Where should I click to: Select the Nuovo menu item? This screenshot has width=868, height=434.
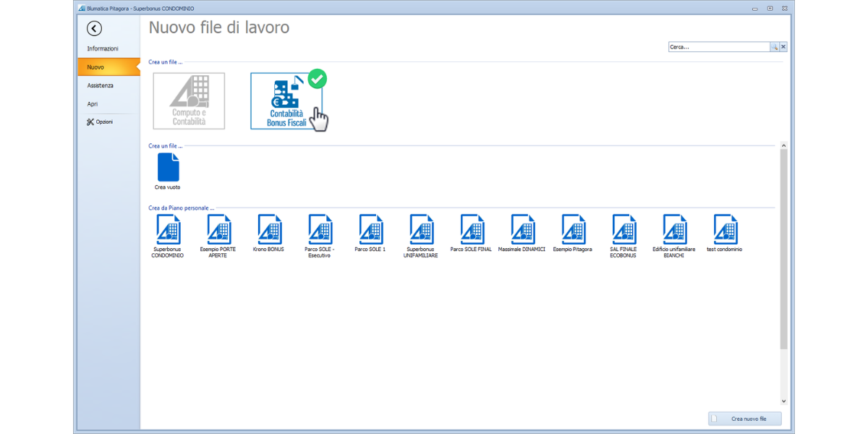[109, 67]
